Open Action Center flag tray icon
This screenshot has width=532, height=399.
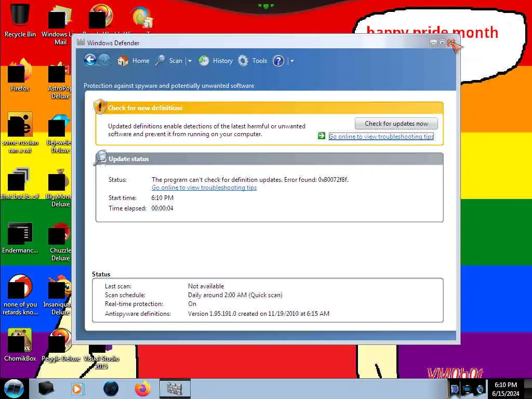click(454, 389)
